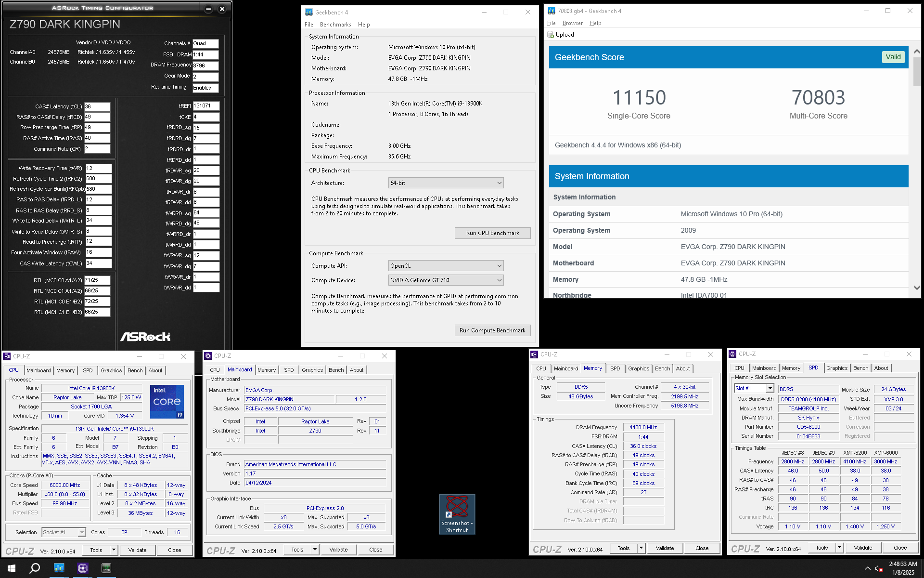
Task: Click title icon of CPU-Z Mainboard window
Action: point(208,356)
